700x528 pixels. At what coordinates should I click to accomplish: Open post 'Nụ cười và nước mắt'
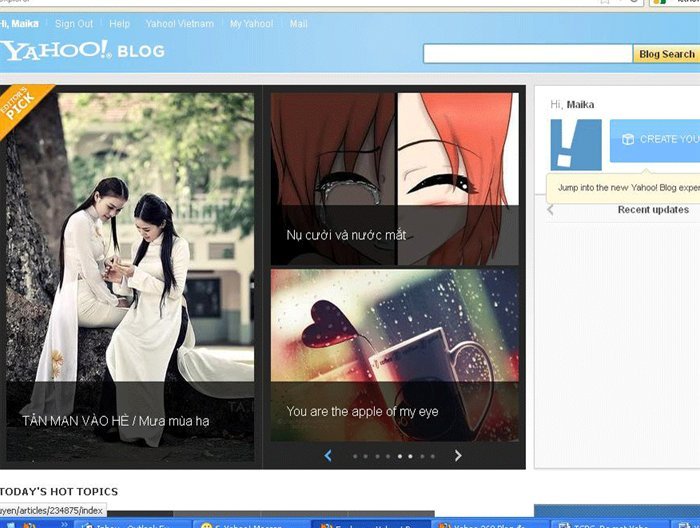(346, 235)
